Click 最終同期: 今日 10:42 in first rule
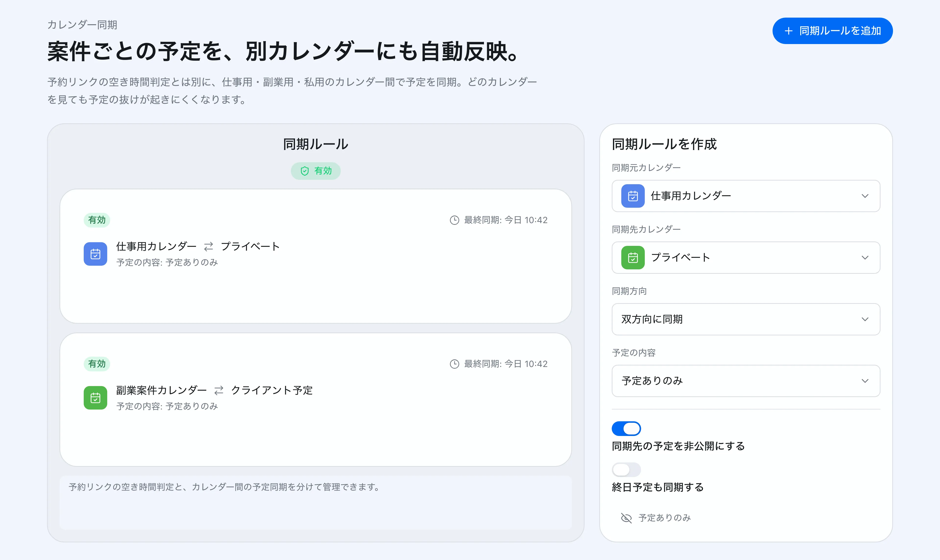 point(505,220)
